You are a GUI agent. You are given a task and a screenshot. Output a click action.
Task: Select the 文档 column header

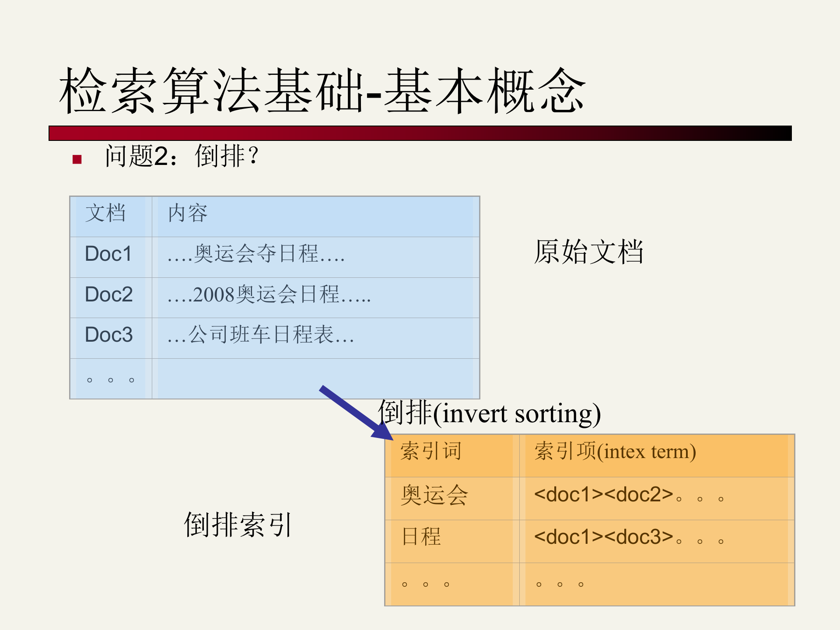[106, 214]
